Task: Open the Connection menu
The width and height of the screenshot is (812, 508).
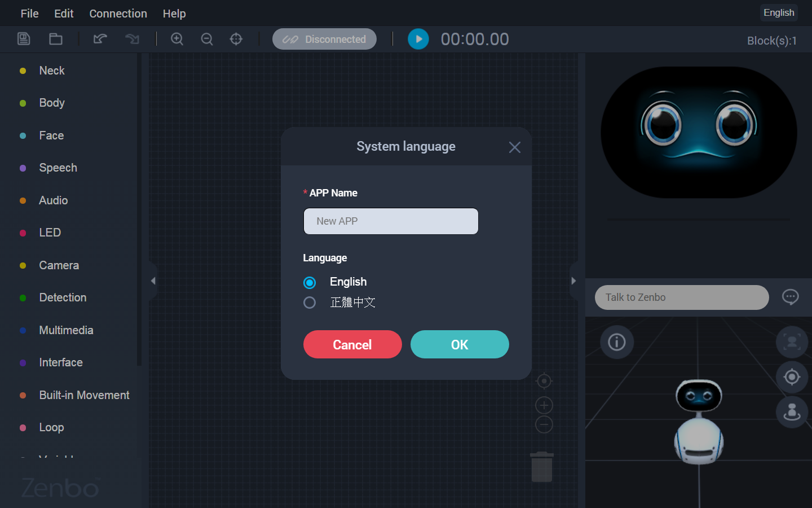Action: tap(118, 13)
